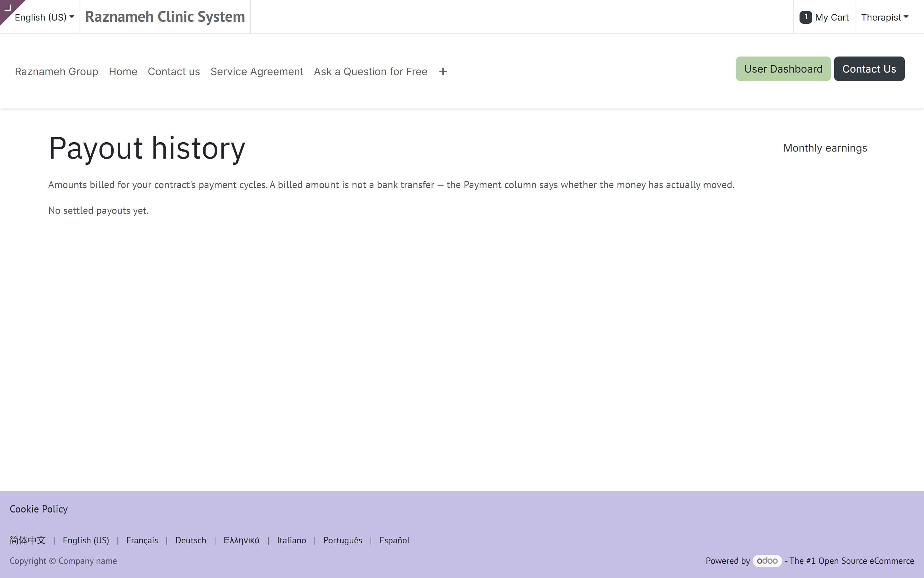Open the Monthly earnings link
This screenshot has height=578, width=924.
pyautogui.click(x=825, y=148)
